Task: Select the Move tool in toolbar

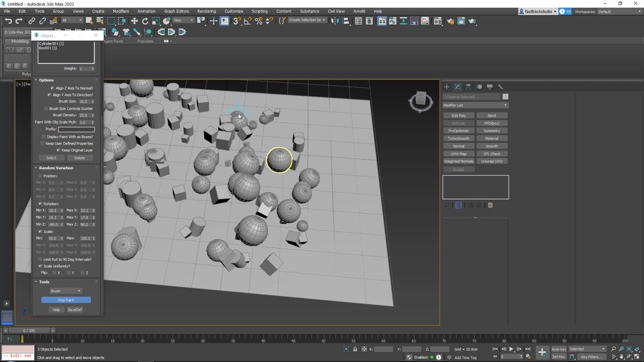Action: click(134, 21)
